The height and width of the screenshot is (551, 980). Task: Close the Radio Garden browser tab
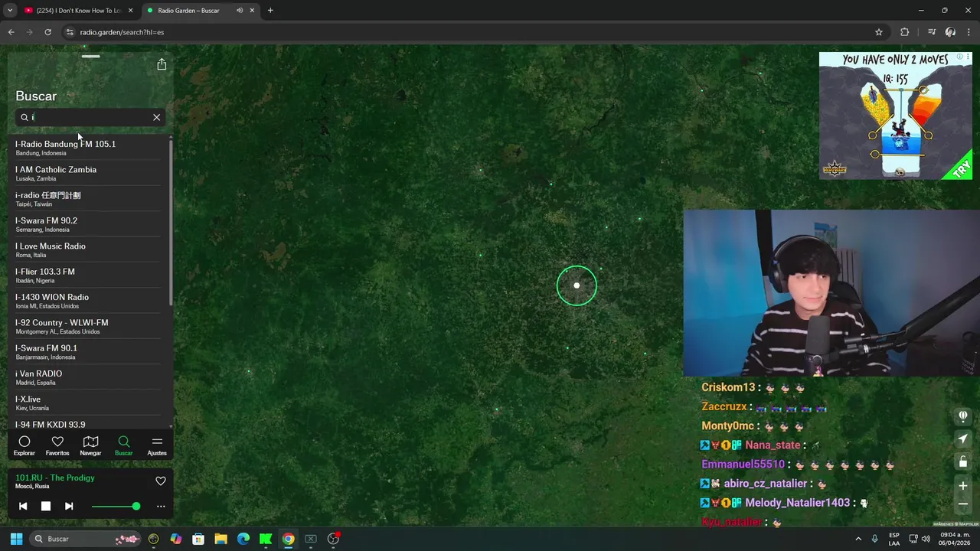coord(252,11)
